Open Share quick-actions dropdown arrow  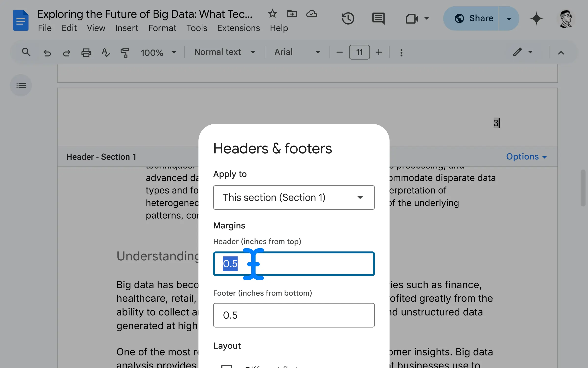pyautogui.click(x=509, y=18)
